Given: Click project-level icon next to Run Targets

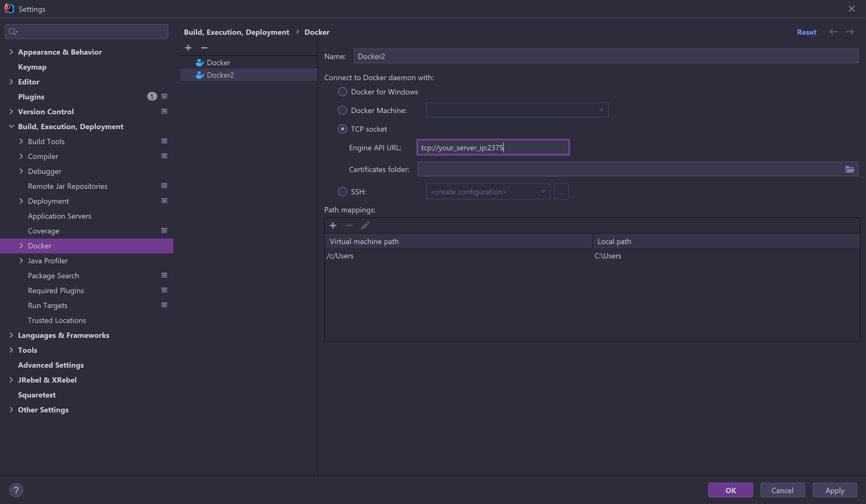Looking at the screenshot, I should [164, 305].
